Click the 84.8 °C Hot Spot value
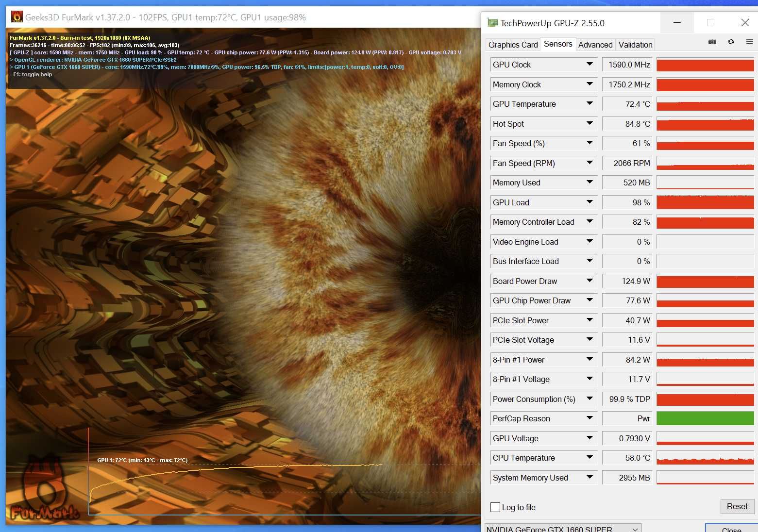Screen dimensions: 758x532 point(627,124)
